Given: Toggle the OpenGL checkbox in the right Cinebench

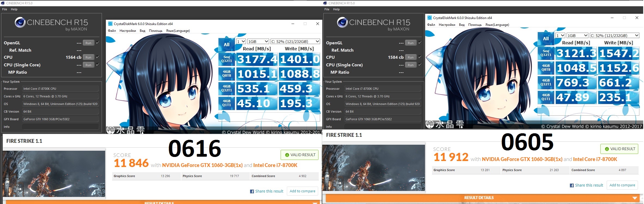Looking at the screenshot, I should 420,43.
